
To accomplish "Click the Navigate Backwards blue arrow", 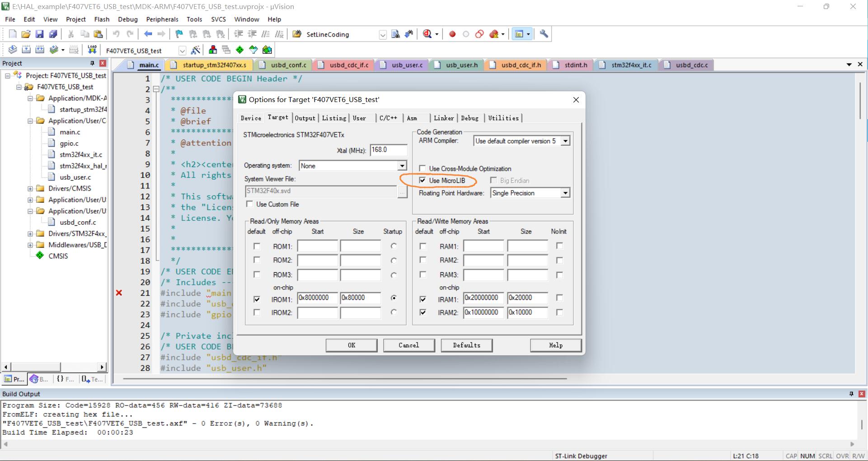I will (148, 34).
